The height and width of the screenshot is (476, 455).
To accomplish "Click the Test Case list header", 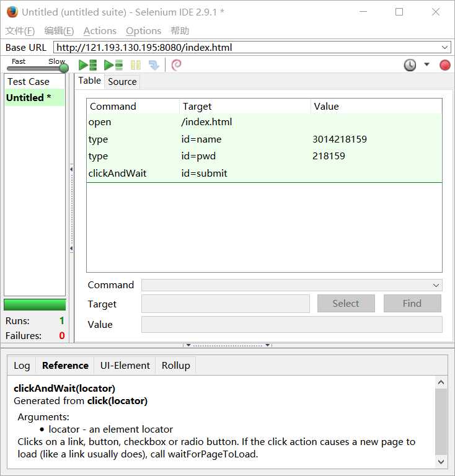I will pos(35,82).
